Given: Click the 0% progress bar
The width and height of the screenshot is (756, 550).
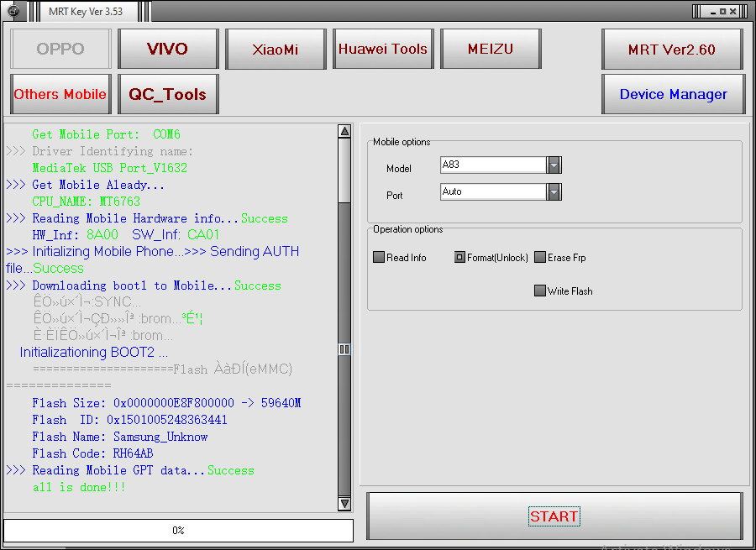Looking at the screenshot, I should click(178, 530).
